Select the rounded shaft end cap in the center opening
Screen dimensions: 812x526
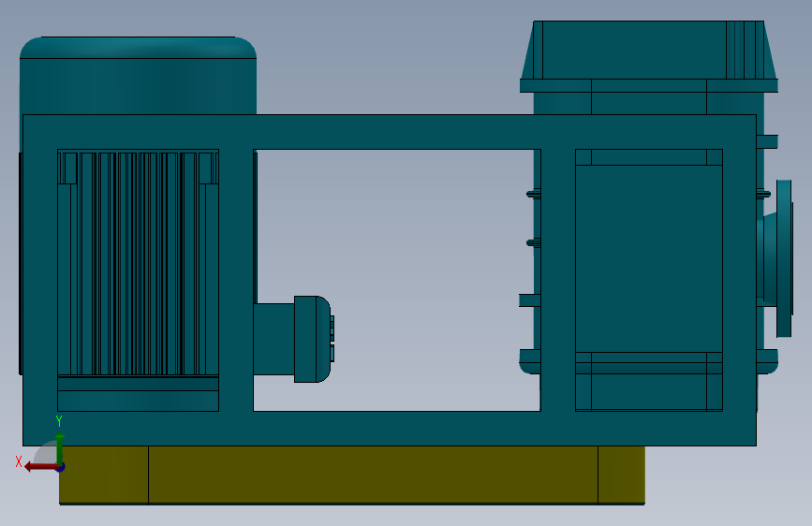click(x=313, y=339)
